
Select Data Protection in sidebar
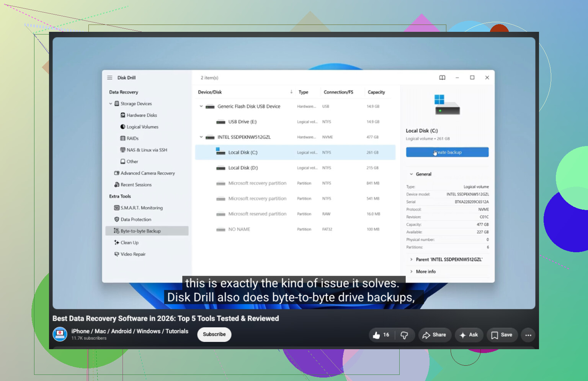click(x=132, y=219)
